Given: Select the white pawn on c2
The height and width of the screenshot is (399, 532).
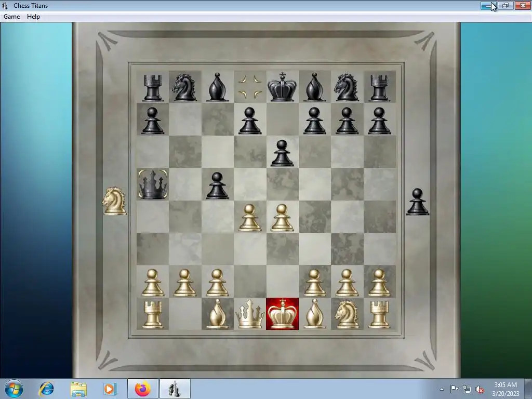Looking at the screenshot, I should point(218,283).
